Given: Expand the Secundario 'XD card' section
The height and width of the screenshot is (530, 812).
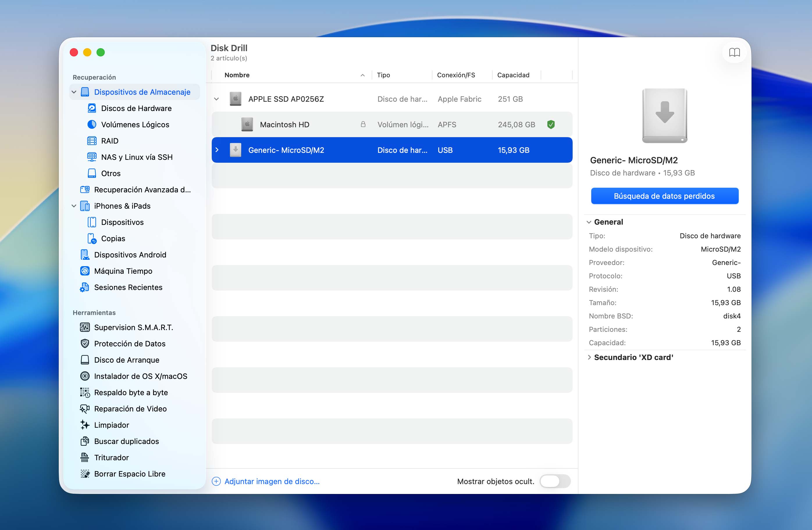Looking at the screenshot, I should coord(589,357).
